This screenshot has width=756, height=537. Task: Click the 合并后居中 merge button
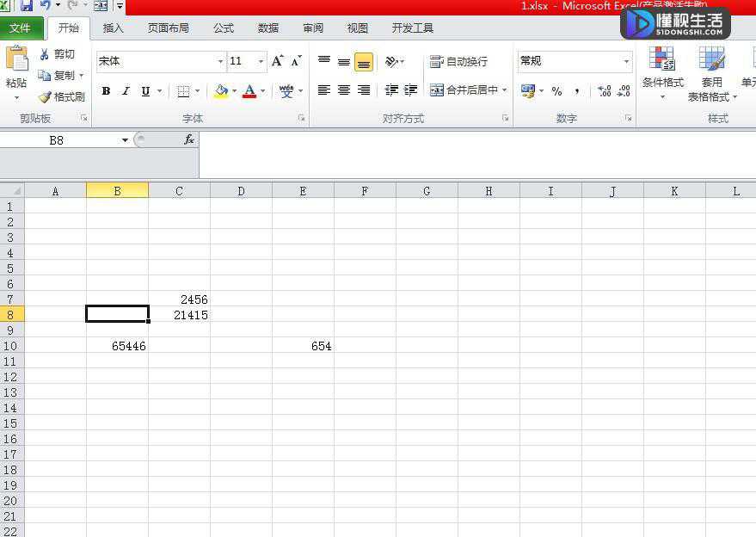click(468, 89)
